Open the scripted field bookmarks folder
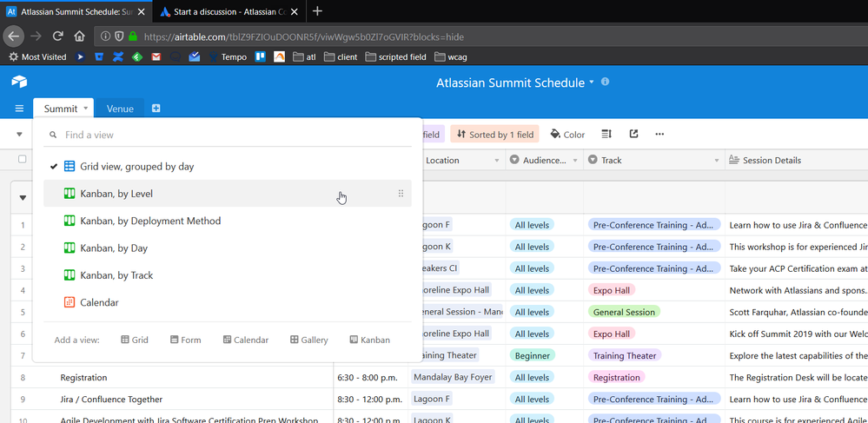This screenshot has height=423, width=868. point(396,56)
